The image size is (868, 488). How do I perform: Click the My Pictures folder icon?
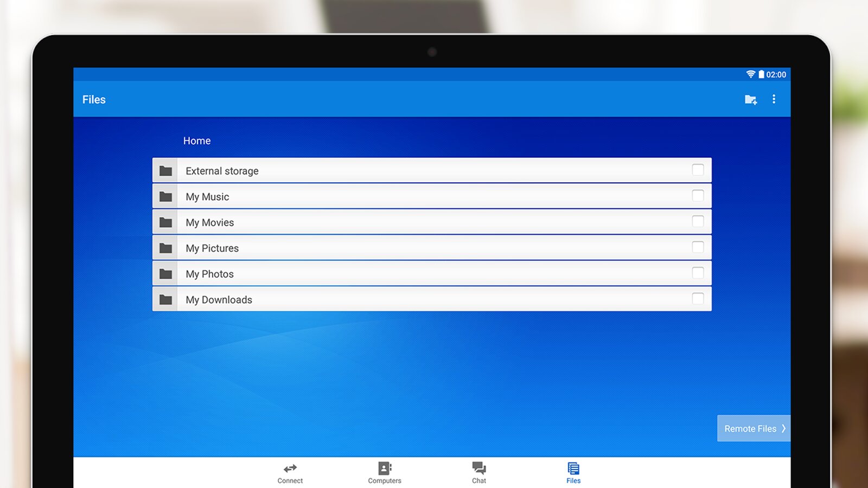pos(165,248)
